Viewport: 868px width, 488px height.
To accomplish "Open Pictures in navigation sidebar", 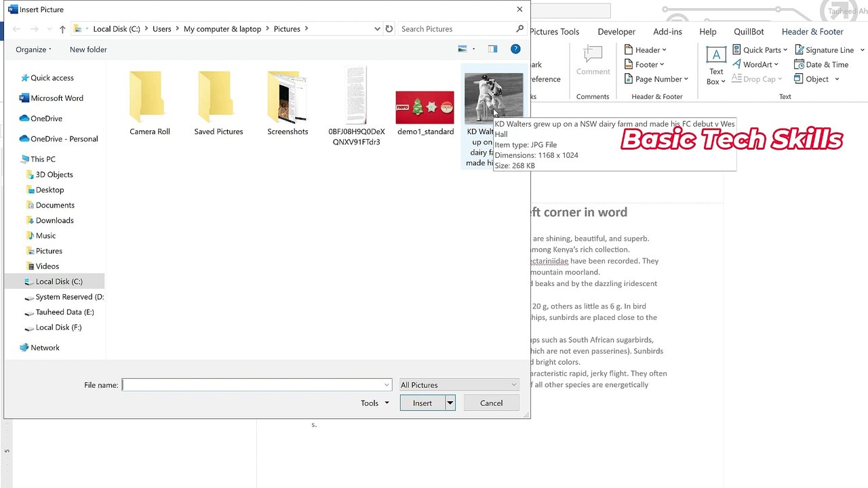I will pos(49,251).
